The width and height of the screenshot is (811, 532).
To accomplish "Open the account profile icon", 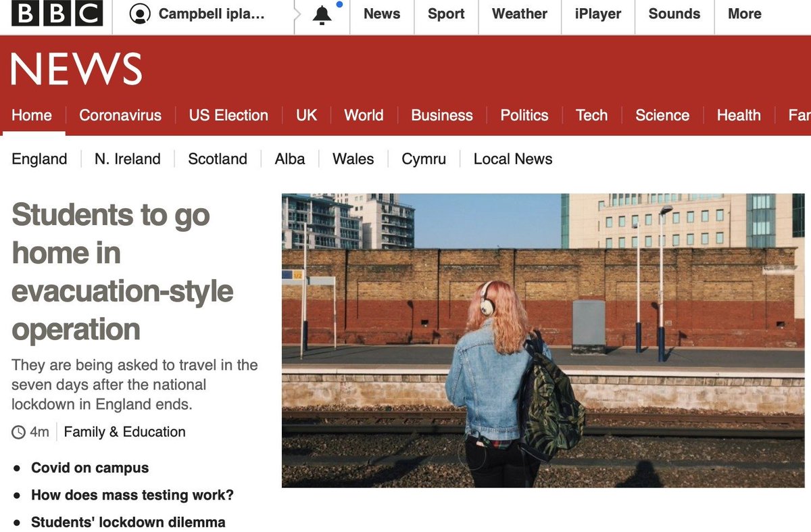I will coord(140,14).
